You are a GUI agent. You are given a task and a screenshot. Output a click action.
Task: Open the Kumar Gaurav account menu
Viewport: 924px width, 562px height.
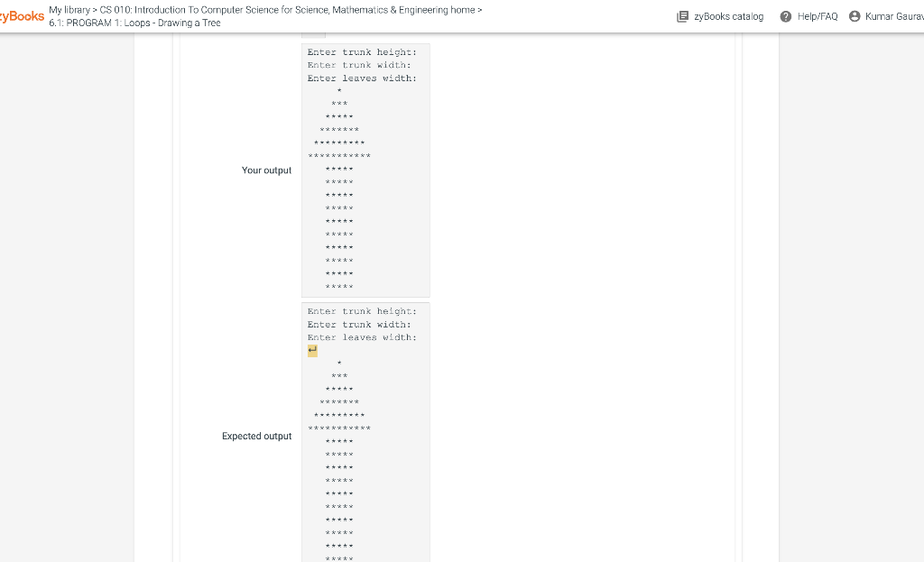tap(889, 16)
